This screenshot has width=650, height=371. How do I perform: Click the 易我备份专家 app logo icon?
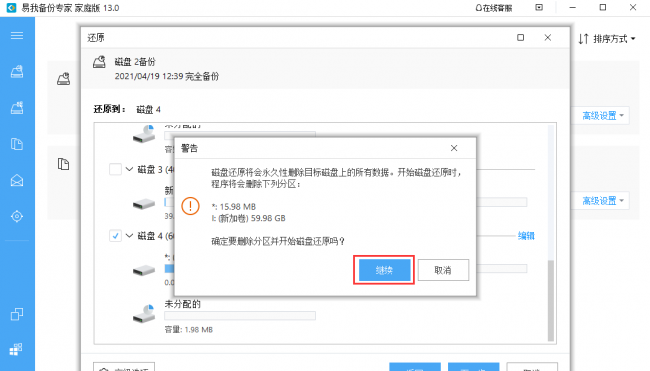(11, 7)
